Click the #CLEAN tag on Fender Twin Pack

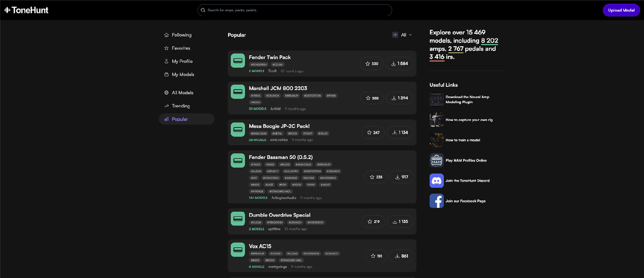click(x=277, y=64)
